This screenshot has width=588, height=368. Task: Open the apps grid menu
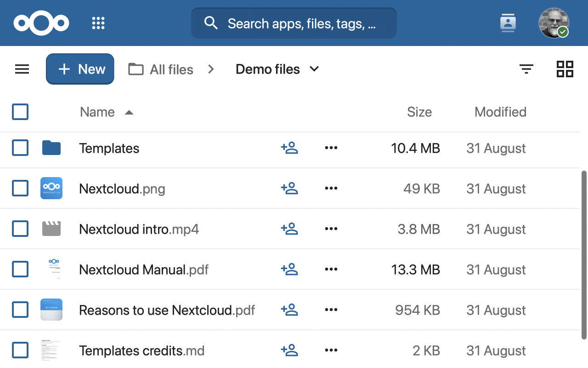coord(98,23)
